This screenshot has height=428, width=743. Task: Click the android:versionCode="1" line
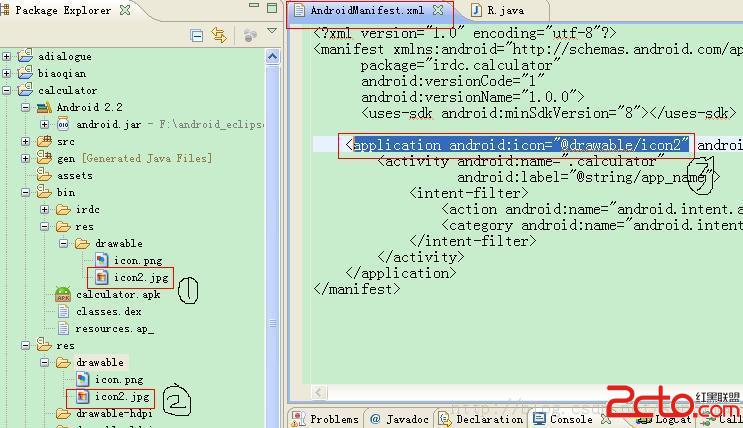pyautogui.click(x=452, y=81)
